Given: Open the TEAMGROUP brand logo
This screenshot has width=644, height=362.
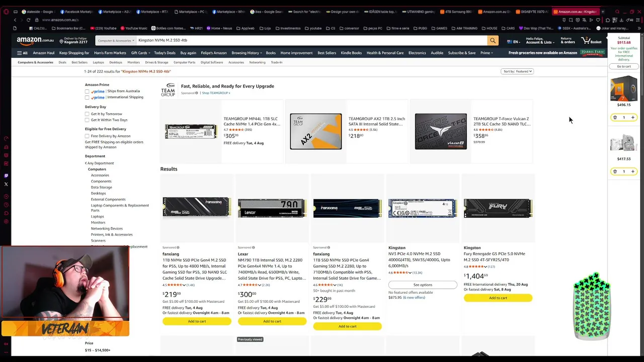Looking at the screenshot, I should tap(168, 90).
